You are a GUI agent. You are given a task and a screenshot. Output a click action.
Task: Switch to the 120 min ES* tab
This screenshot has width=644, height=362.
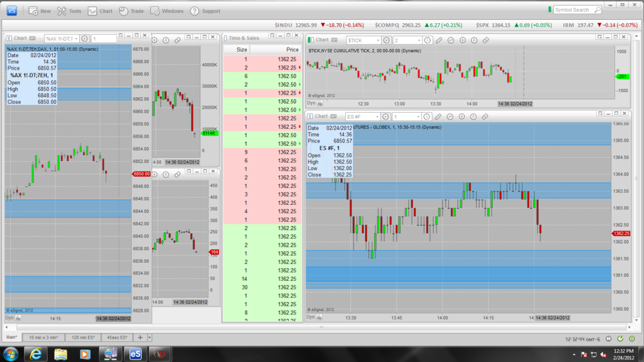click(x=83, y=338)
